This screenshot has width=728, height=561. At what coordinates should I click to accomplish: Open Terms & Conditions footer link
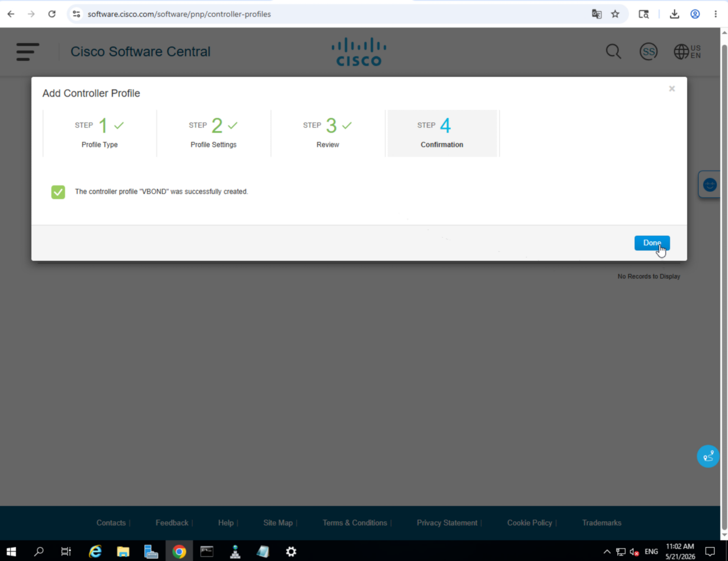click(x=355, y=523)
